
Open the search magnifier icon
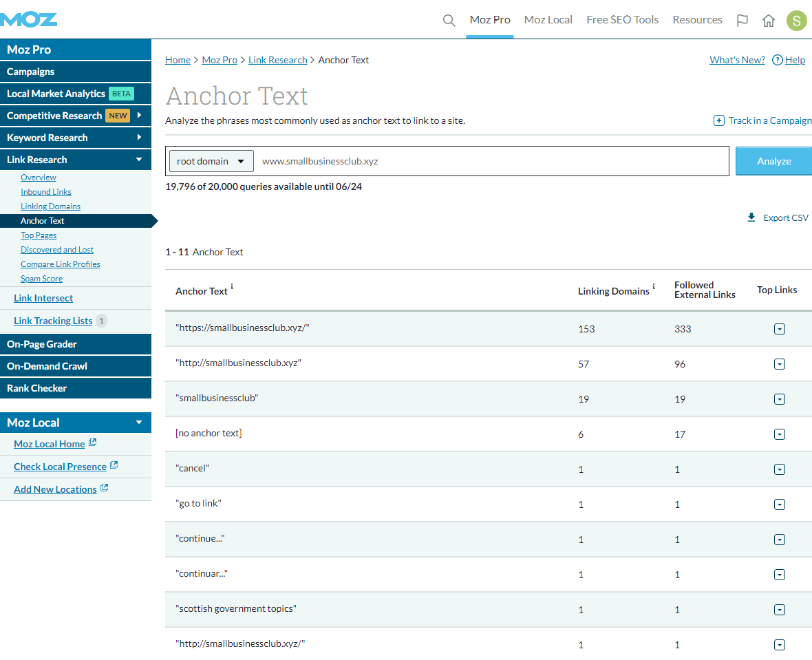click(449, 20)
